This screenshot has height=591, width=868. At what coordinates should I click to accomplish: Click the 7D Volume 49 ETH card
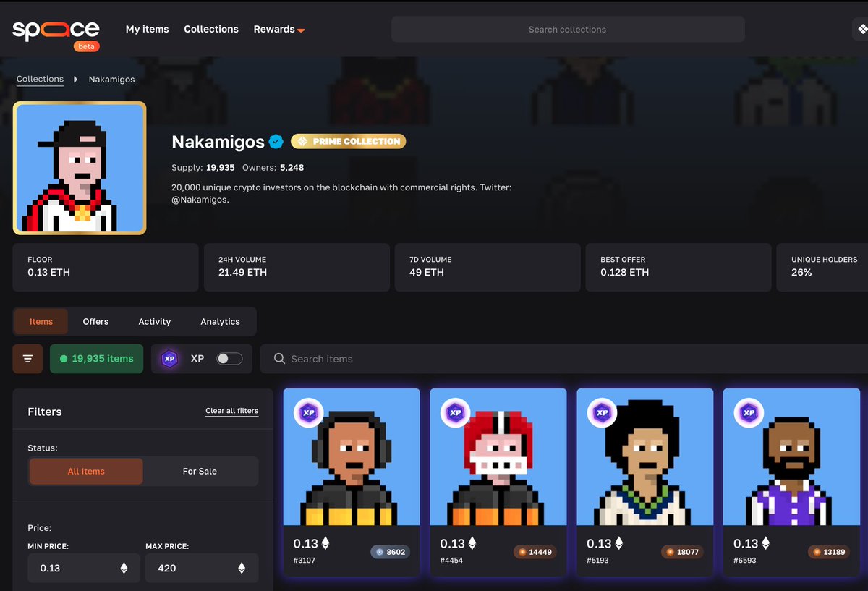[x=488, y=267]
